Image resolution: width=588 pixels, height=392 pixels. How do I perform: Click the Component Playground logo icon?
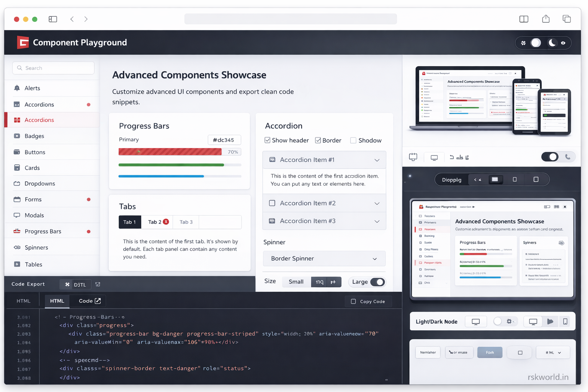pos(23,42)
